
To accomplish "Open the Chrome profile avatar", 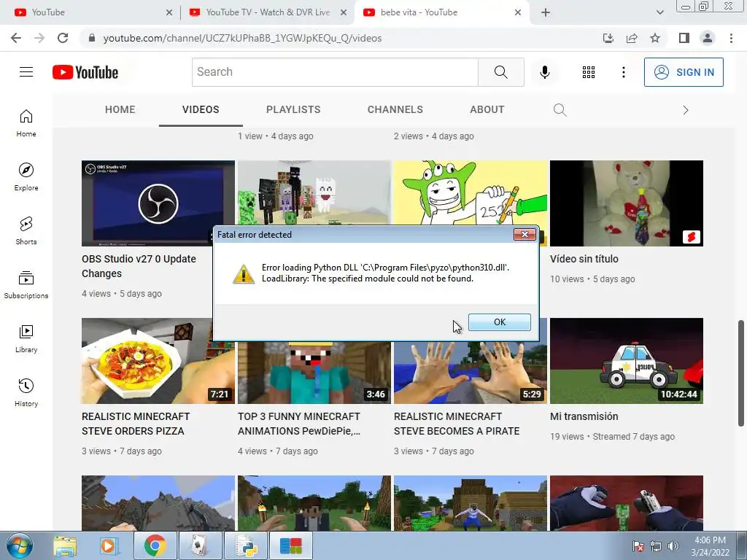I will coord(708,38).
